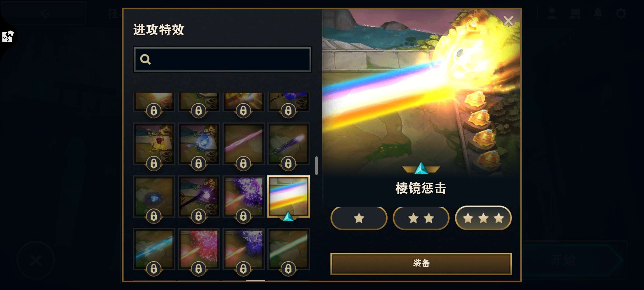Select the locked pink streak attack effect
This screenshot has width=644, height=290.
click(x=244, y=144)
